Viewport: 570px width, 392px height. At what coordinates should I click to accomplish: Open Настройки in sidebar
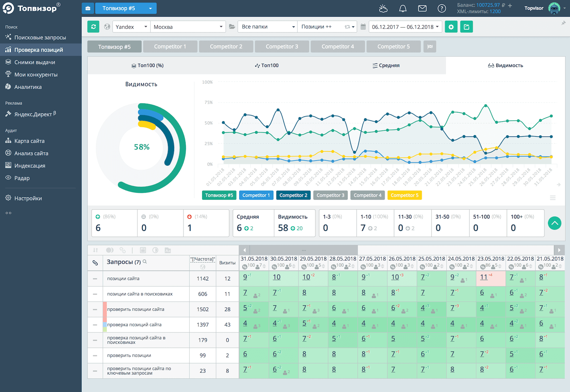coord(41,198)
